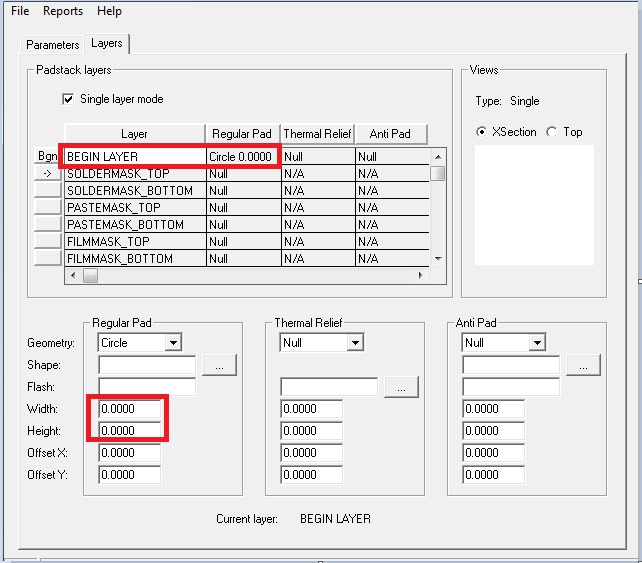The height and width of the screenshot is (563, 642).
Task: Click the Anti Pad Flash text field
Action: tap(511, 387)
